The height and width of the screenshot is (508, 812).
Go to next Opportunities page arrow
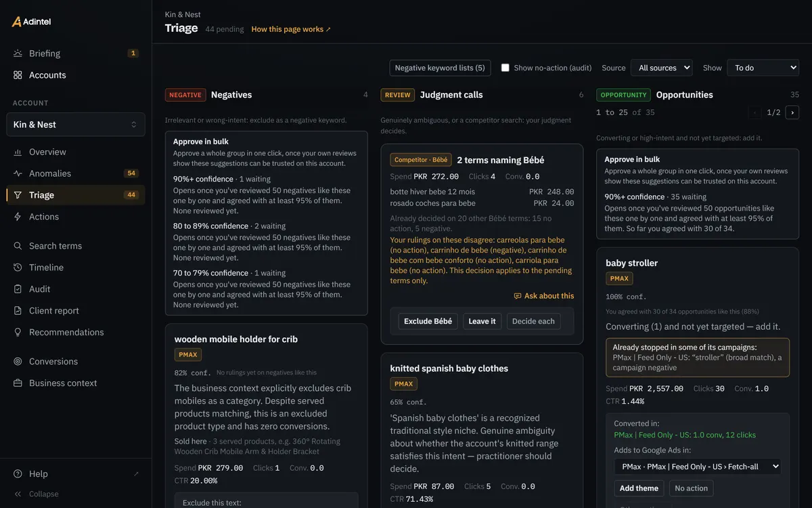[x=792, y=112]
